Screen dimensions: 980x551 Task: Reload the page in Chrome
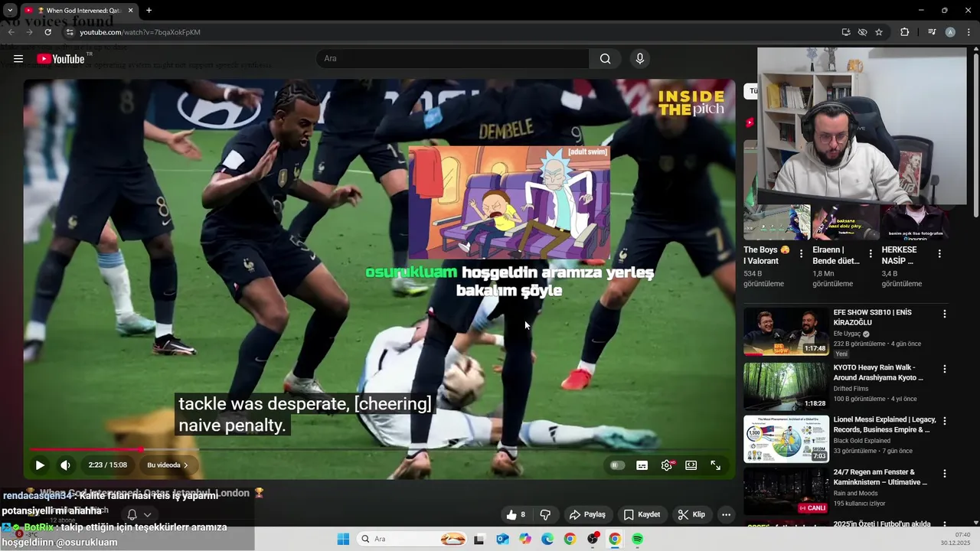click(x=48, y=32)
